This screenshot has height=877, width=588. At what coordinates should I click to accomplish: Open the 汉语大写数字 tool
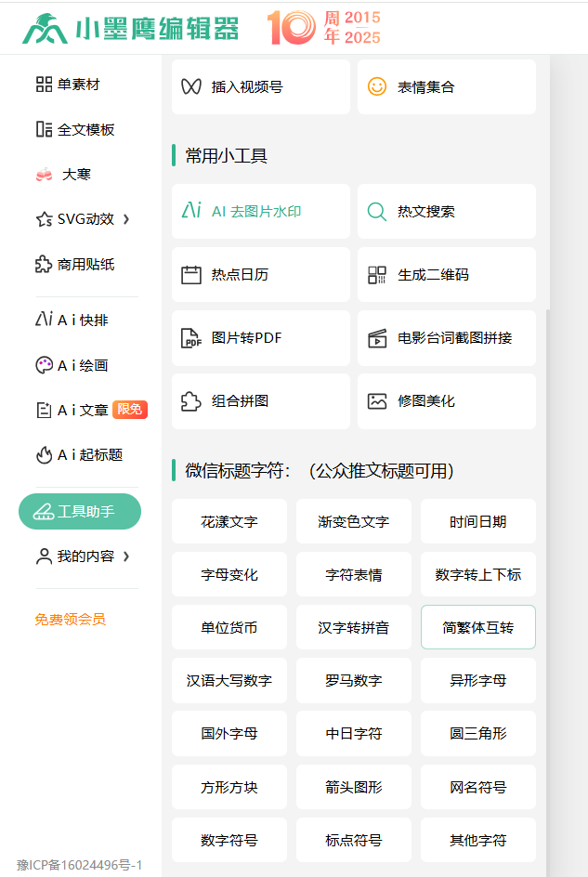coord(229,680)
